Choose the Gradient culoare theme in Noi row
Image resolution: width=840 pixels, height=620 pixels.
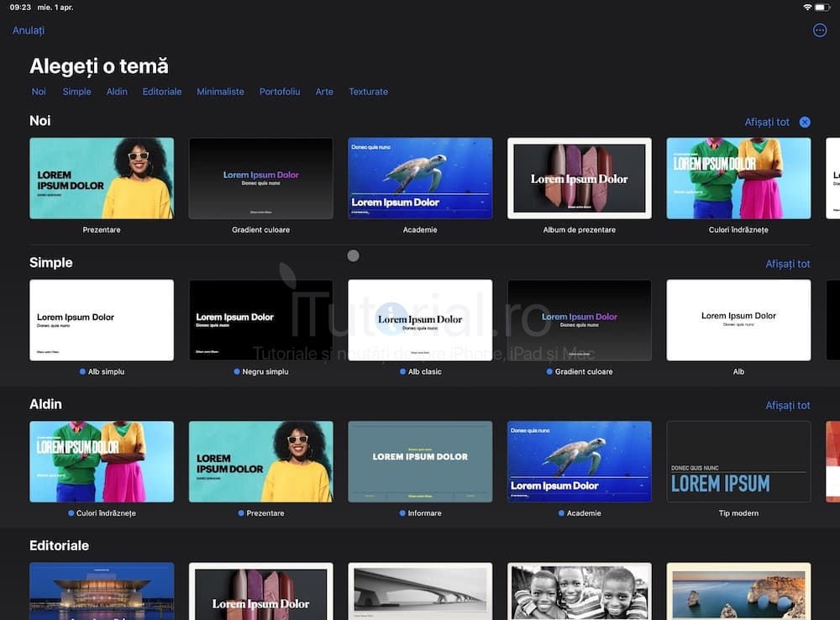tap(261, 178)
